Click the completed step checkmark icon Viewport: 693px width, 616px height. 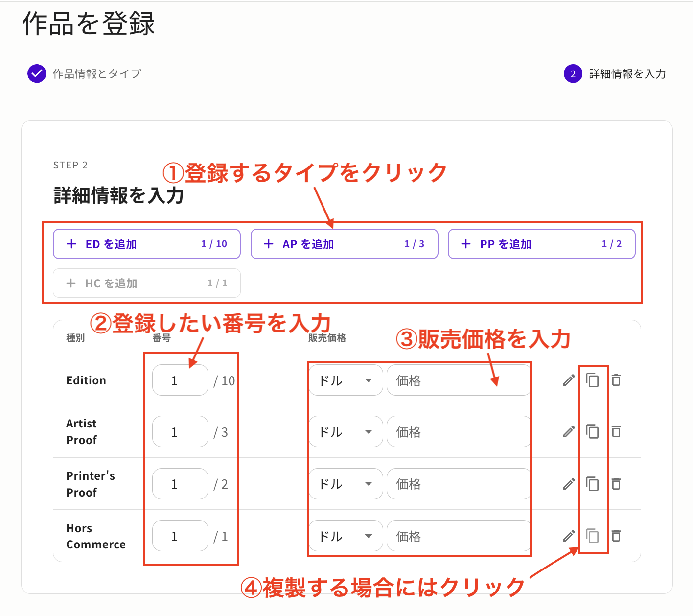click(37, 73)
